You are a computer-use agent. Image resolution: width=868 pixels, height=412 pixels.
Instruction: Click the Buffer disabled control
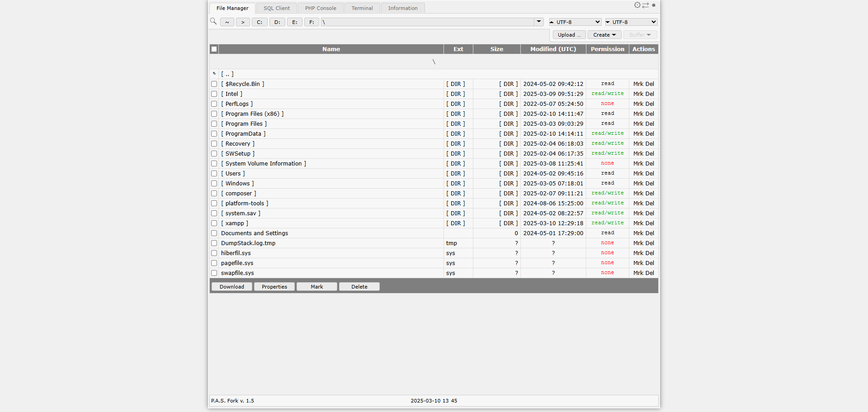click(x=640, y=35)
